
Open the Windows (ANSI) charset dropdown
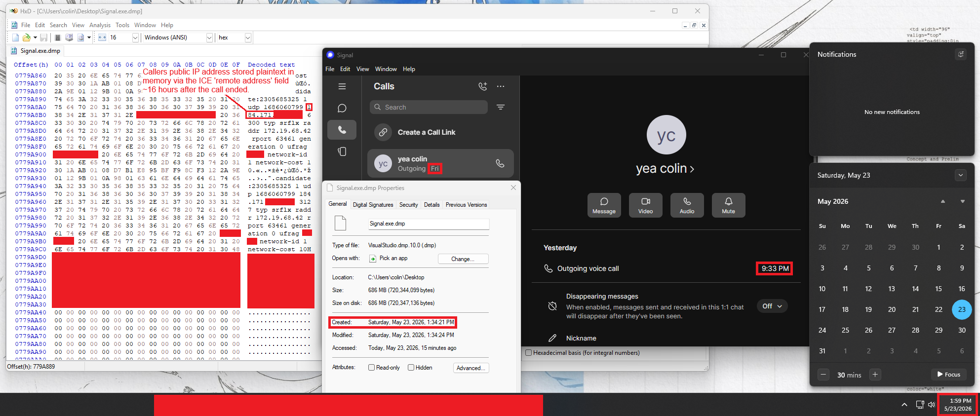pos(209,38)
